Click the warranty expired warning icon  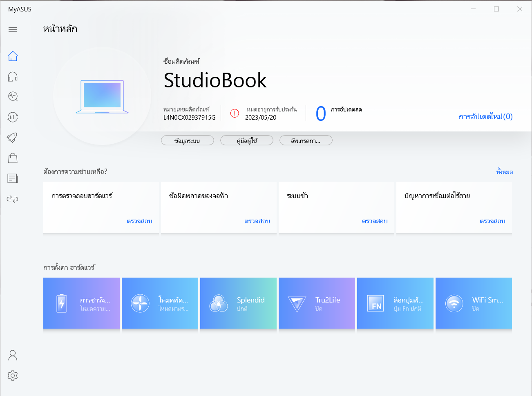235,113
